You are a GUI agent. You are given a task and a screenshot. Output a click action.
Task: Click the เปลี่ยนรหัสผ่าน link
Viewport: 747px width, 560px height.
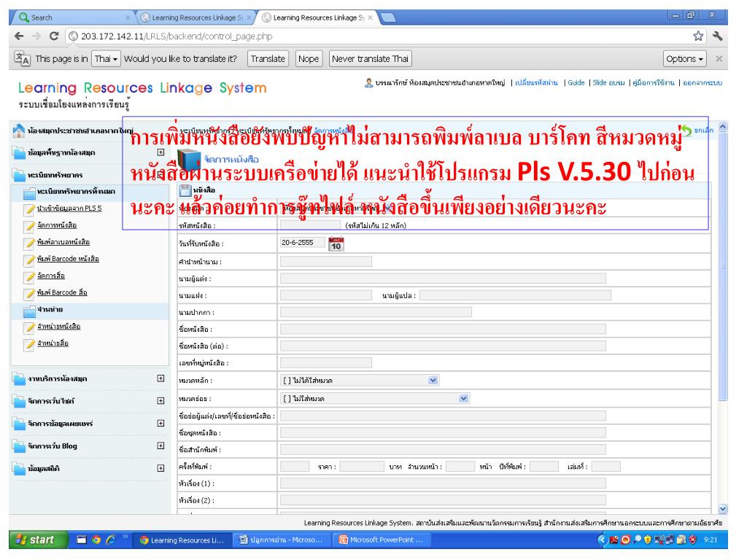pyautogui.click(x=536, y=83)
